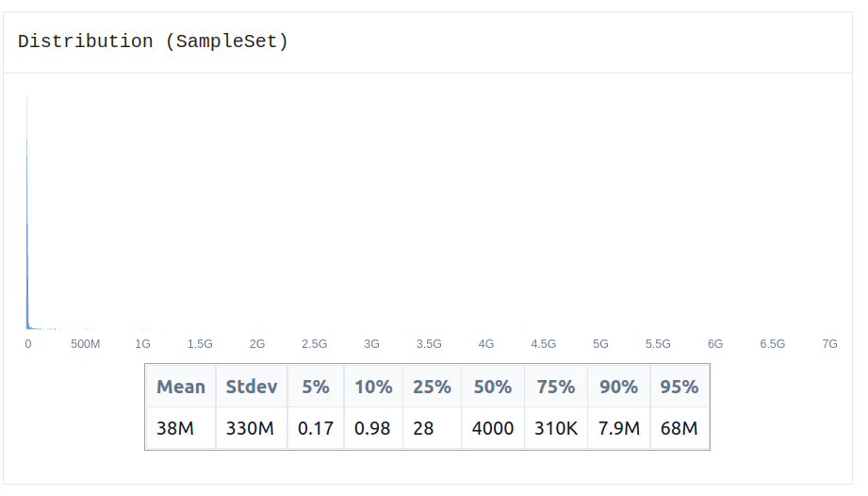The width and height of the screenshot is (868, 496).
Task: Click the mean value 38M cell
Action: 181,428
